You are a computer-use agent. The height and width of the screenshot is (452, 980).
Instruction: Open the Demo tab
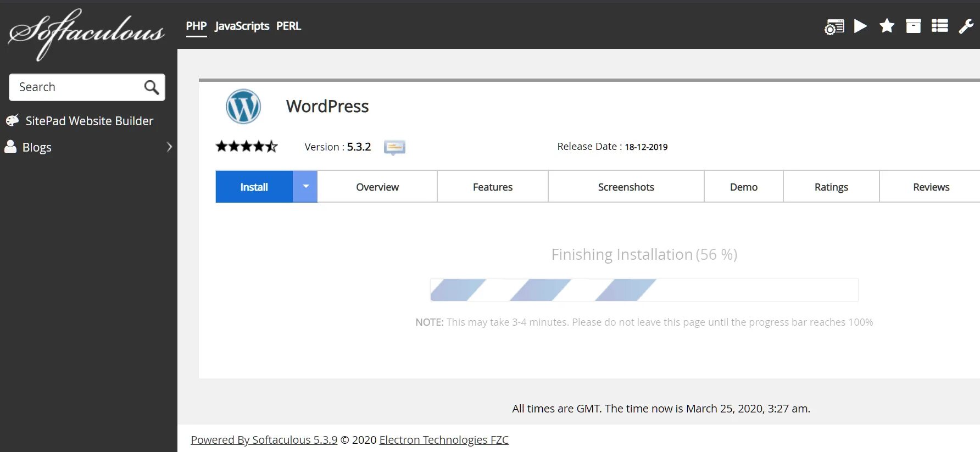744,187
